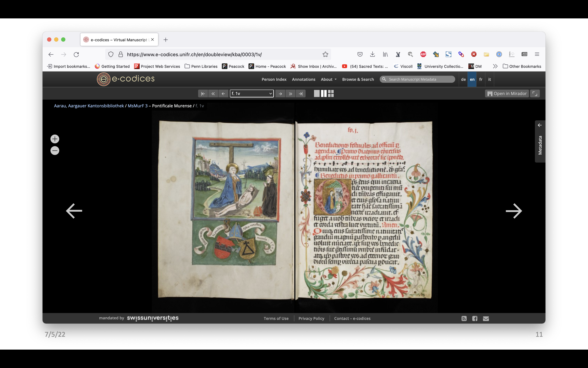This screenshot has height=368, width=588.
Task: Show more bookmarks with the chevron overflow
Action: coord(495,66)
